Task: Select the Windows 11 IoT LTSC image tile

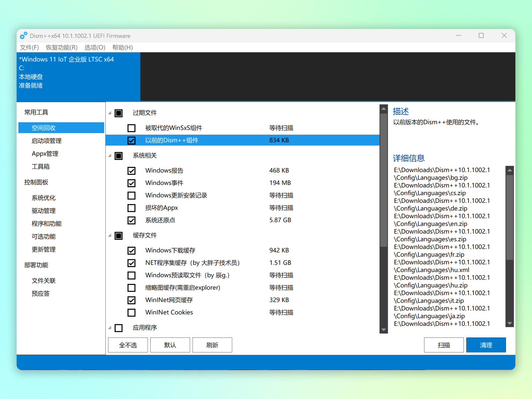Action: (x=78, y=76)
